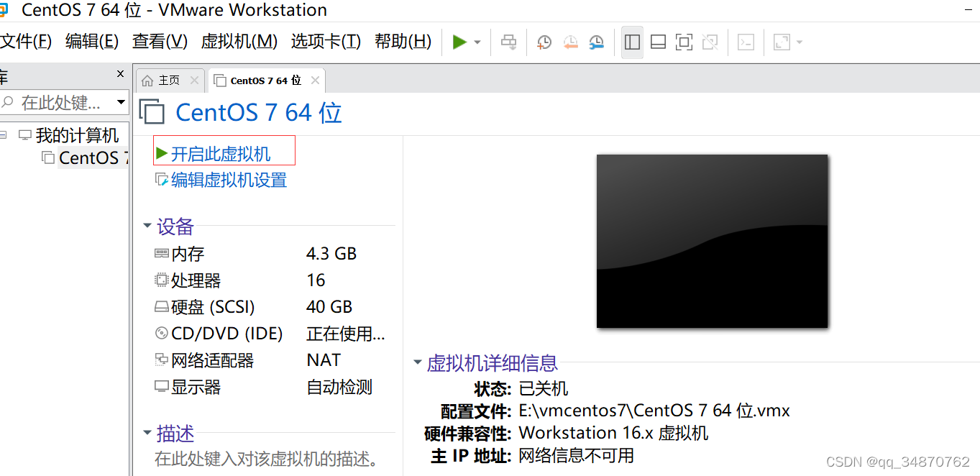This screenshot has width=980, height=476.
Task: Click the processor chip icon
Action: click(x=162, y=280)
